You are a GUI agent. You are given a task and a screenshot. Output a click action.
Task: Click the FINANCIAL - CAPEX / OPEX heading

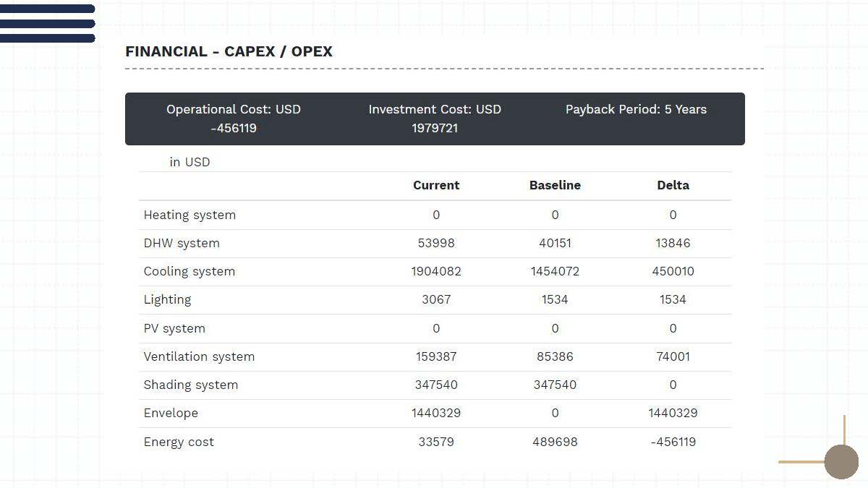point(229,51)
